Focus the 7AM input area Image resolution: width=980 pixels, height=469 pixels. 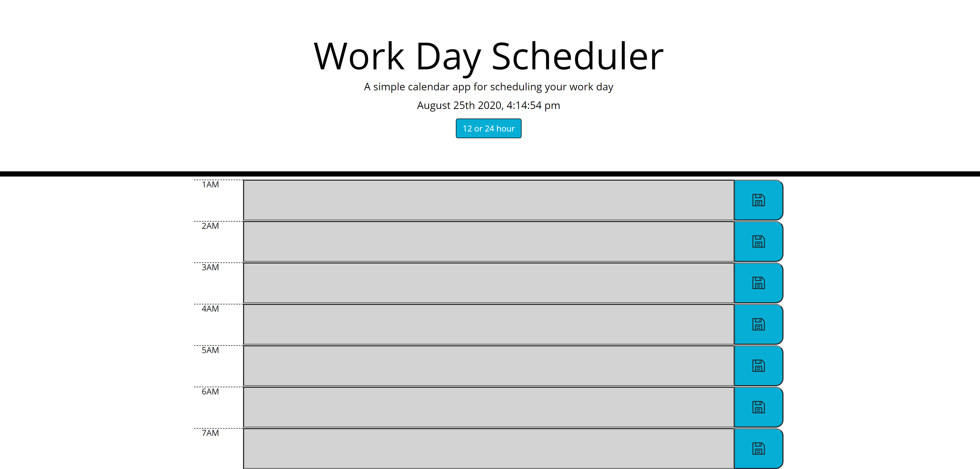(488, 449)
